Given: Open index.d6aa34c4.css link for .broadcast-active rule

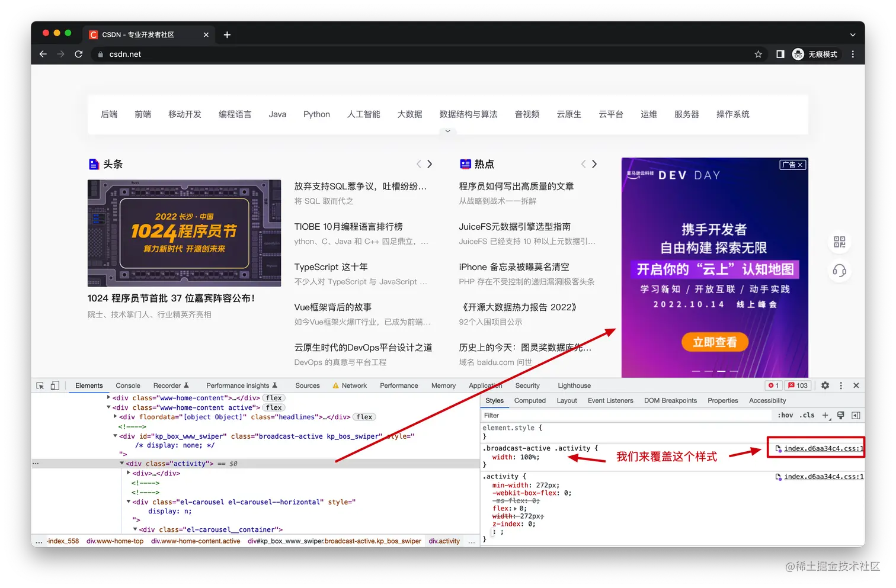Looking at the screenshot, I should [x=824, y=448].
